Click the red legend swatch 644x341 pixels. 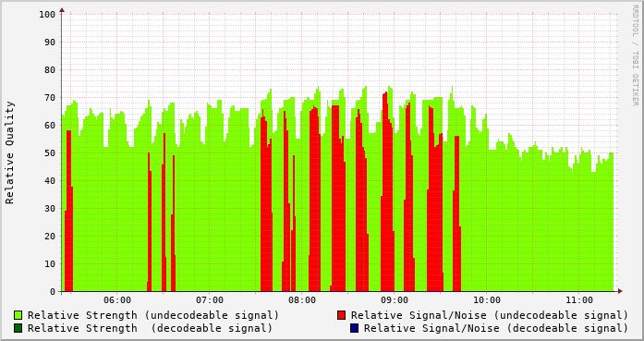tap(341, 315)
